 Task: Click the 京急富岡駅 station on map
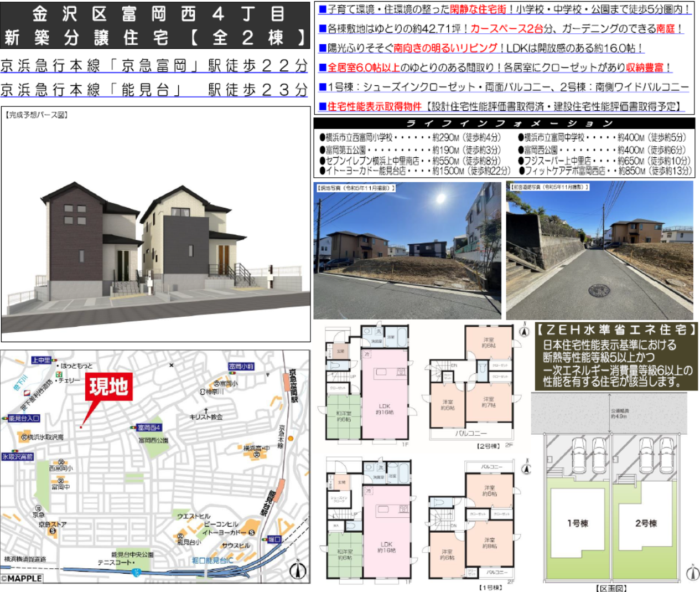point(287,382)
